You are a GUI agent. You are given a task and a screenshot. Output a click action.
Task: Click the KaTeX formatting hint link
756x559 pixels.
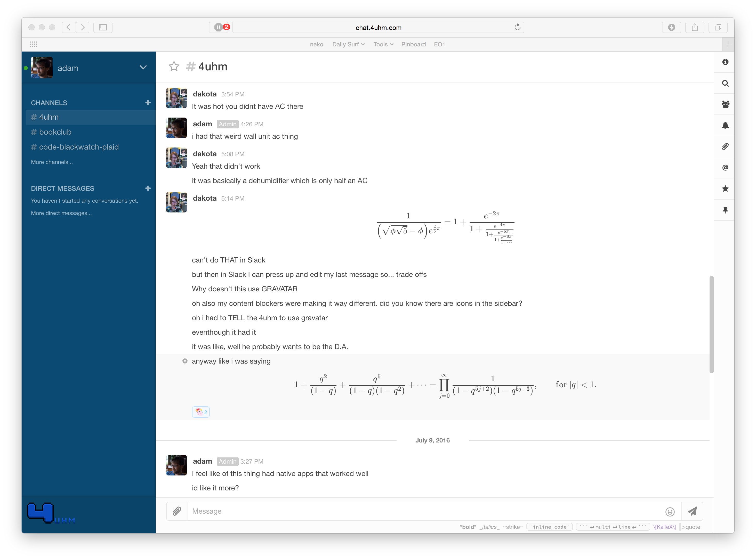(x=664, y=527)
